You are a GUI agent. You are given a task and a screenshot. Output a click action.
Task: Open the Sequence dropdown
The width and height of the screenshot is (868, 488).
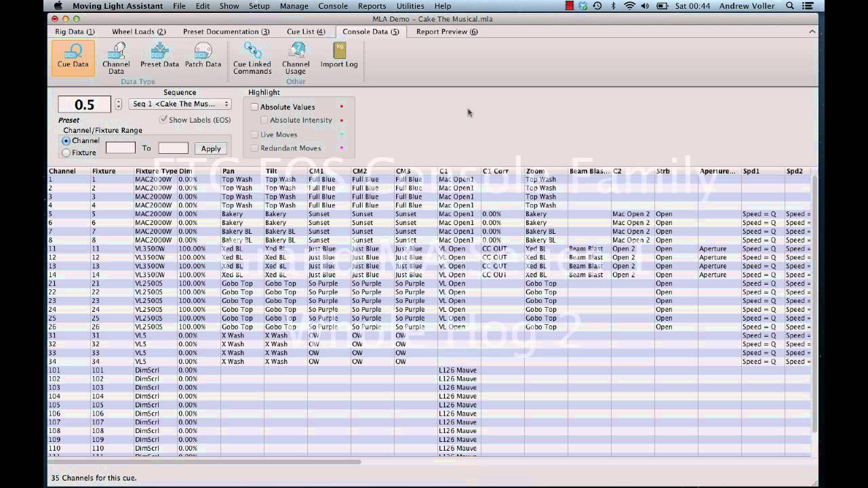[x=180, y=104]
